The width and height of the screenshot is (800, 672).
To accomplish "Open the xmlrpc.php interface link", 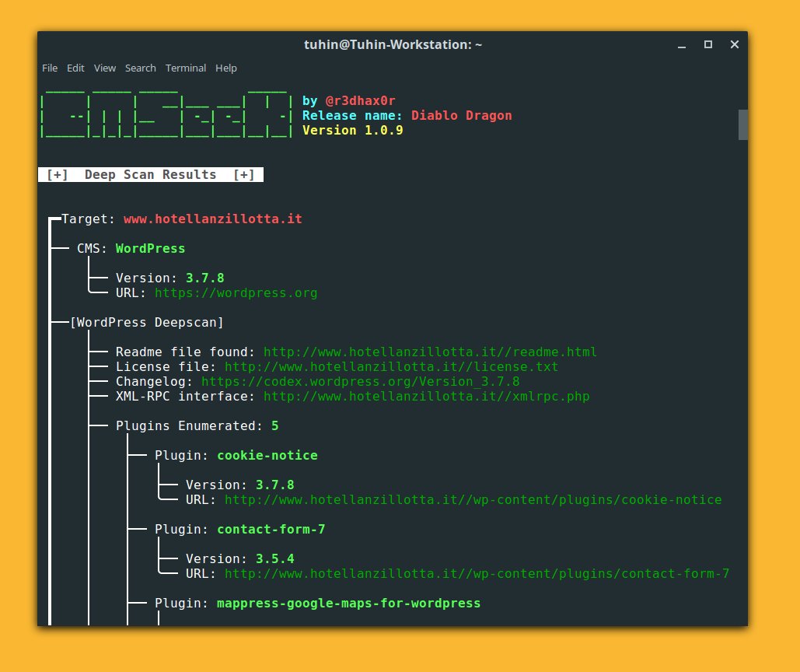I will 427,397.
